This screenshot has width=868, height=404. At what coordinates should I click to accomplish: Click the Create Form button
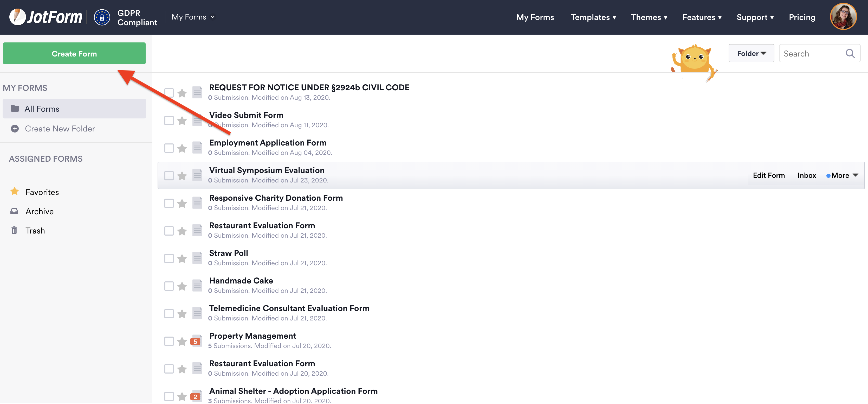point(74,53)
